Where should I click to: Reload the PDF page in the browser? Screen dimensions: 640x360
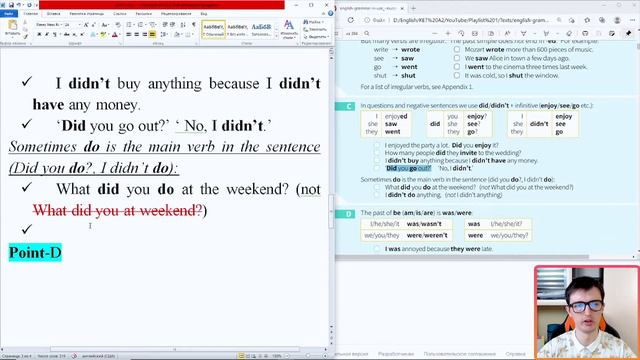(x=351, y=20)
